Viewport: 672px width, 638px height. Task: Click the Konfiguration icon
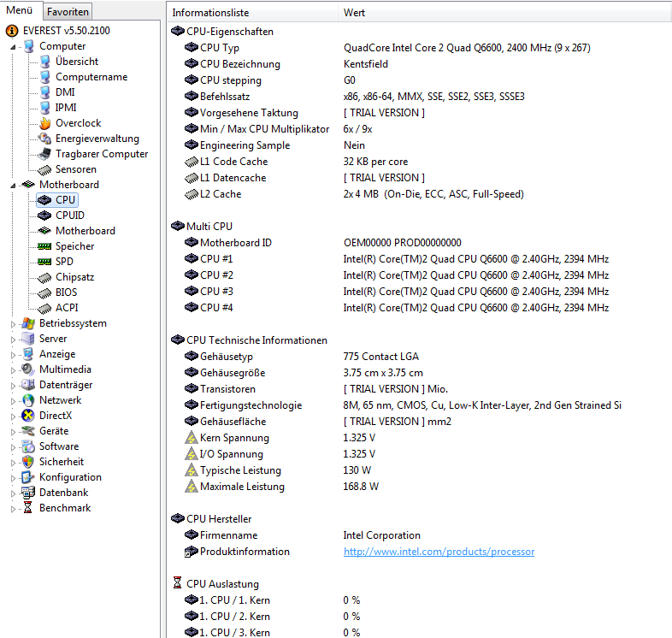(x=28, y=477)
